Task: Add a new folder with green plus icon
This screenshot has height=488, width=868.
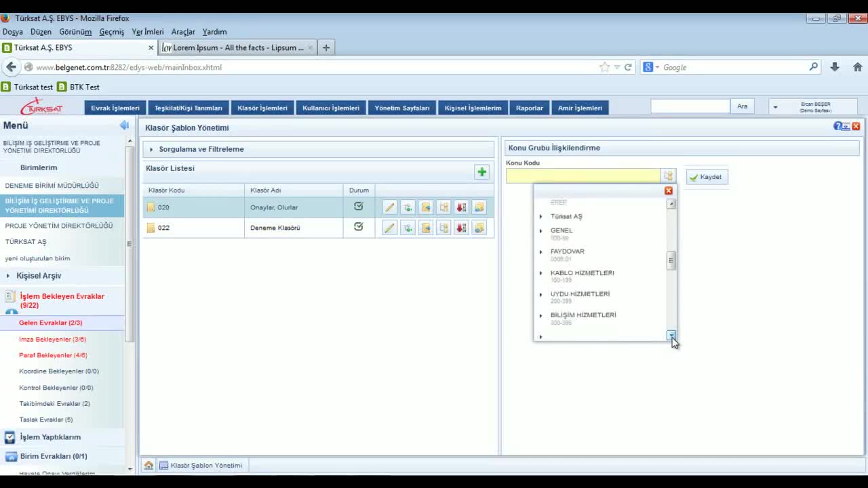Action: pos(481,172)
